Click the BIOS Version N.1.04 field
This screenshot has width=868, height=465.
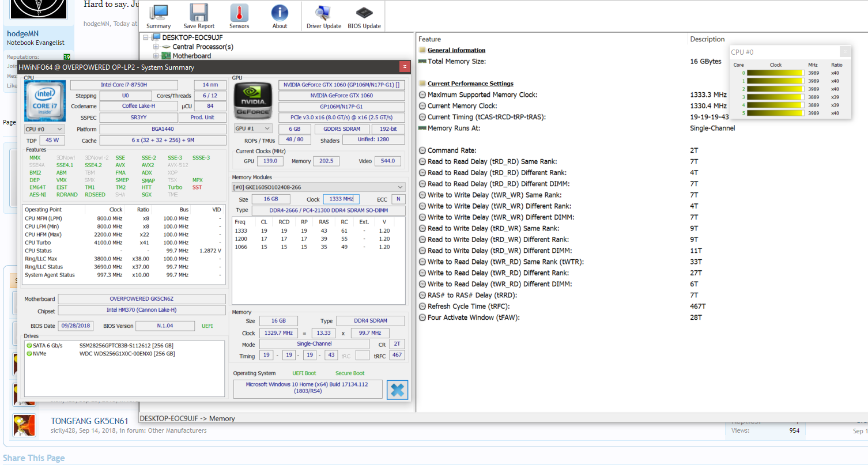[165, 326]
